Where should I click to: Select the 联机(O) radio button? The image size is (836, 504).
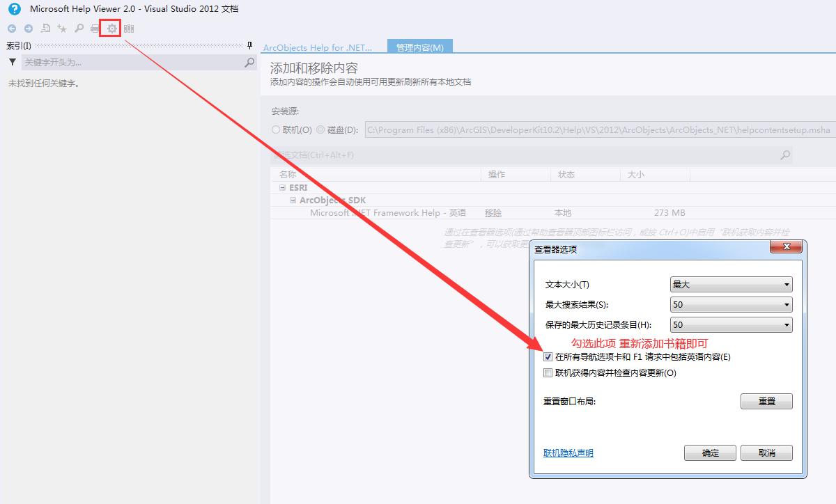coord(276,129)
